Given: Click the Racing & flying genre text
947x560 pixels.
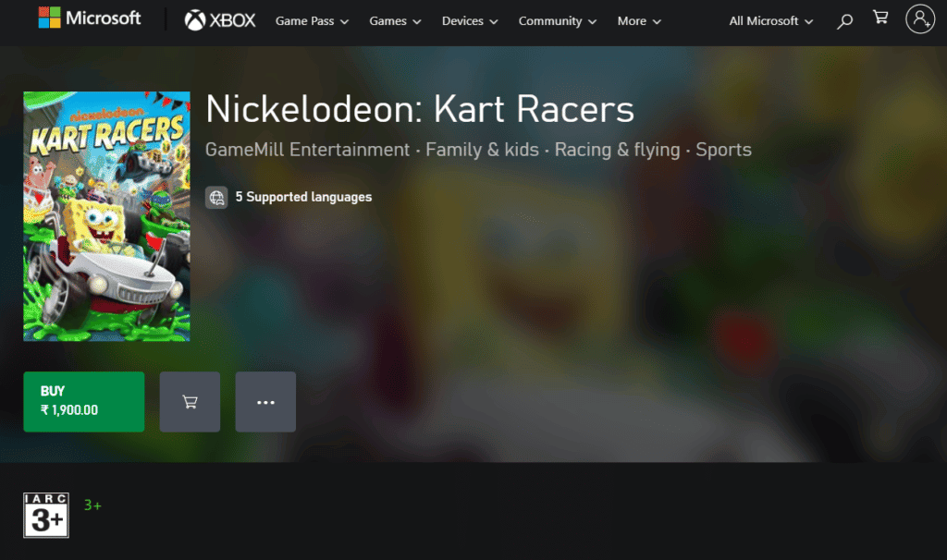Looking at the screenshot, I should click(617, 150).
